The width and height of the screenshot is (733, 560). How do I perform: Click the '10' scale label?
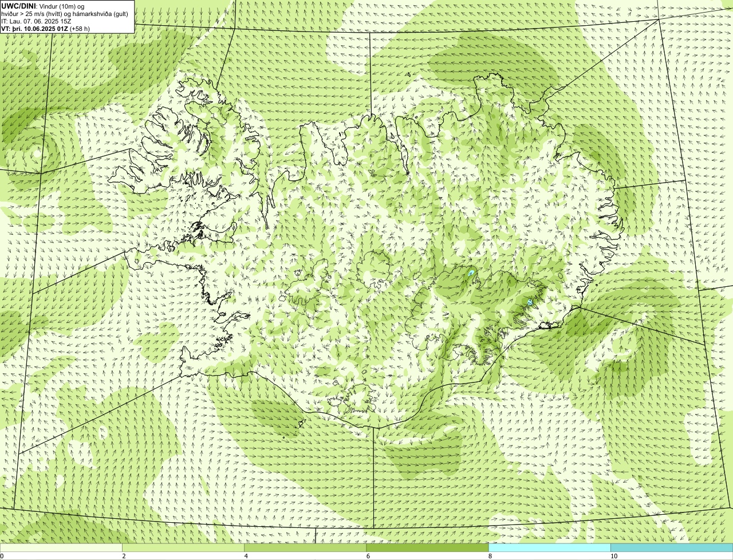(613, 556)
